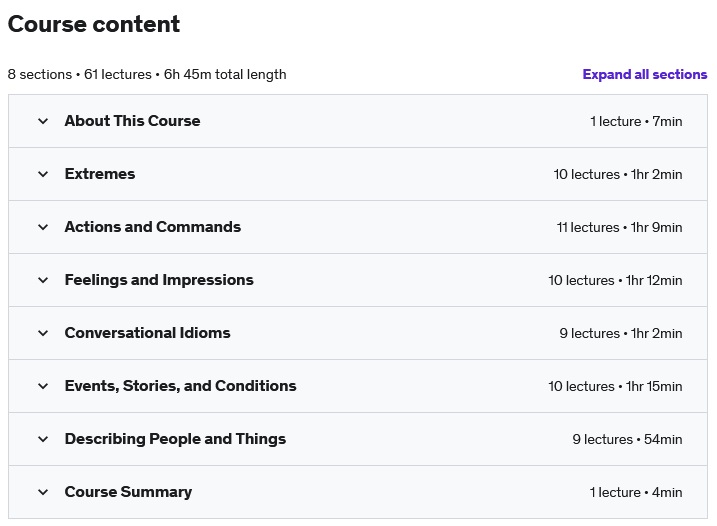Image resolution: width=717 pixels, height=526 pixels.
Task: Click the chevron beside About This Course
Action: 43,121
